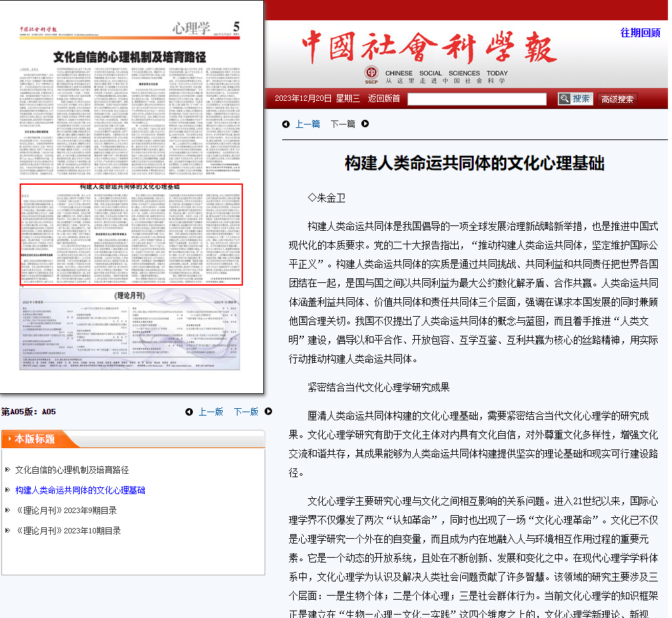Click right arrow icon beside 下一版

click(x=269, y=412)
